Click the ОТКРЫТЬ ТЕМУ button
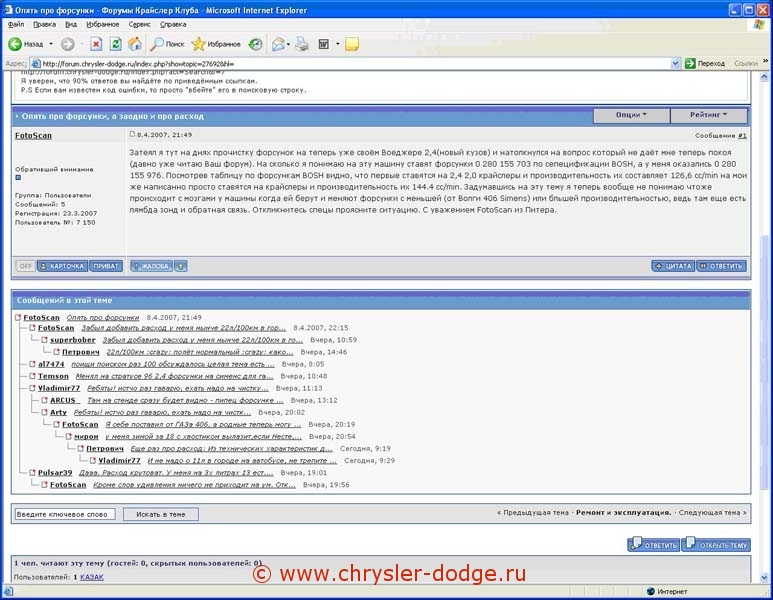 point(716,544)
